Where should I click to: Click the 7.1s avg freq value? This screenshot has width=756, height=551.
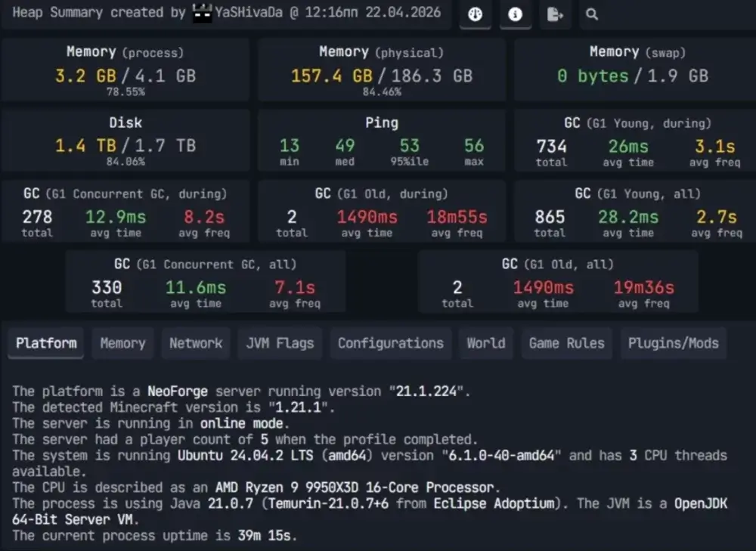(x=295, y=287)
